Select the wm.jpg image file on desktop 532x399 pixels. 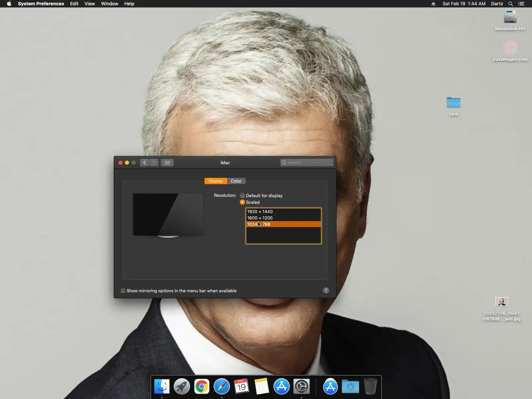pos(501,309)
